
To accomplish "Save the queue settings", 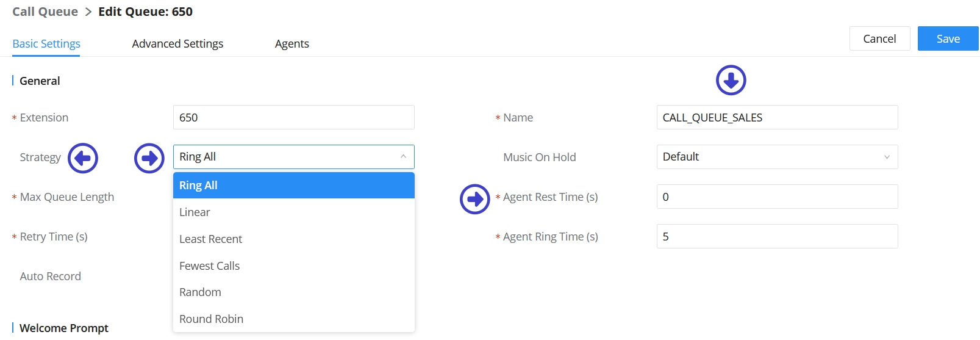I will point(948,38).
